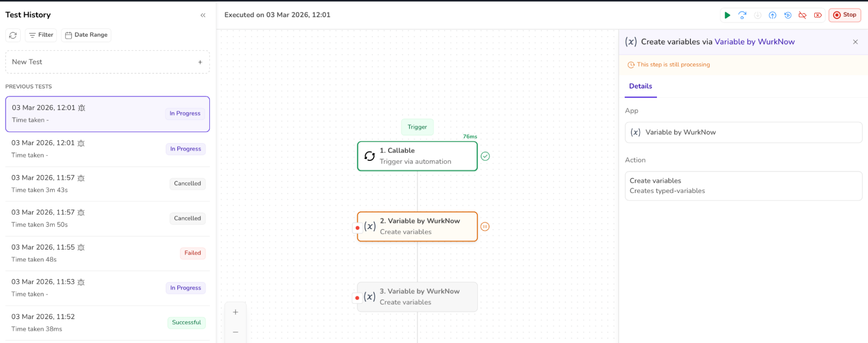This screenshot has height=343, width=868.
Task: Collapse the Test History panel
Action: 203,15
